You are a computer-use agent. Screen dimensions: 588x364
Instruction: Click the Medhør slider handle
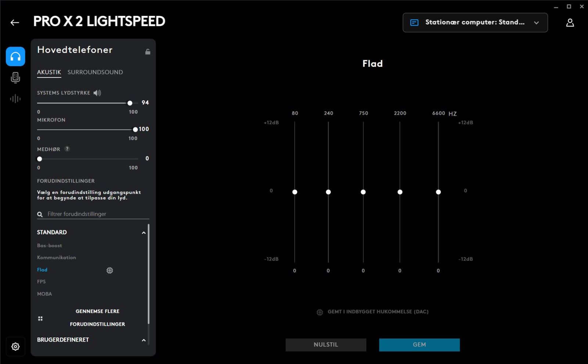[x=40, y=159]
